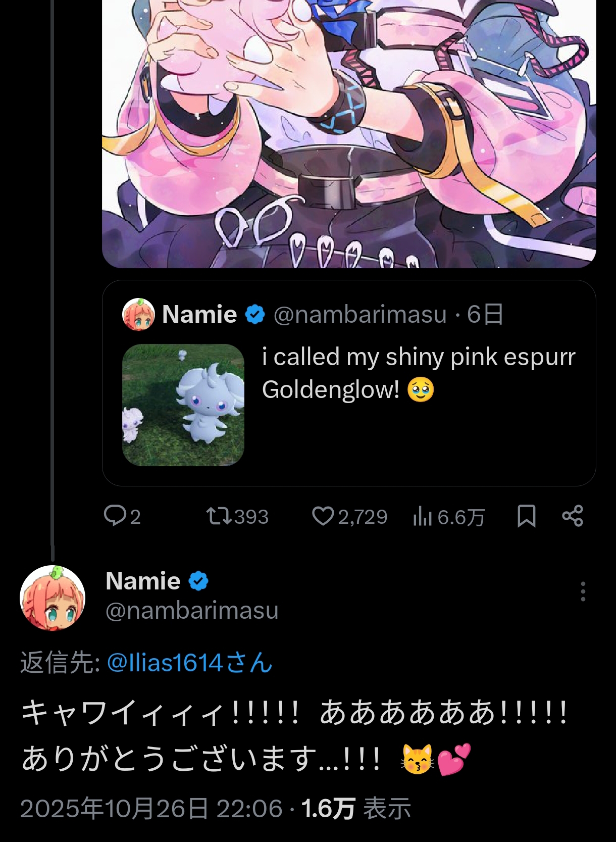Tap the 2025年10月26日 22:06 timestamp
The width and height of the screenshot is (616, 842).
(x=151, y=808)
